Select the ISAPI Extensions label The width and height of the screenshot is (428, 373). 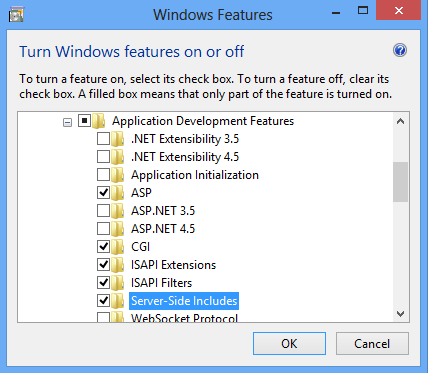174,265
